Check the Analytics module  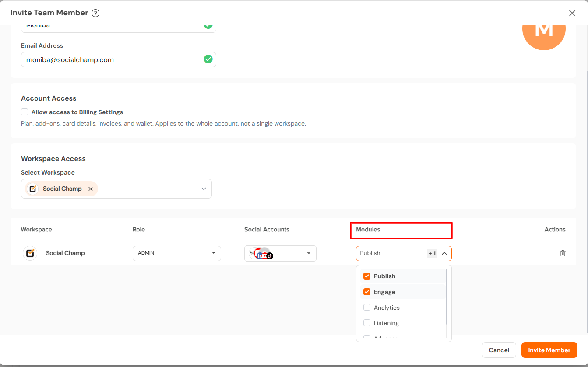coord(367,308)
